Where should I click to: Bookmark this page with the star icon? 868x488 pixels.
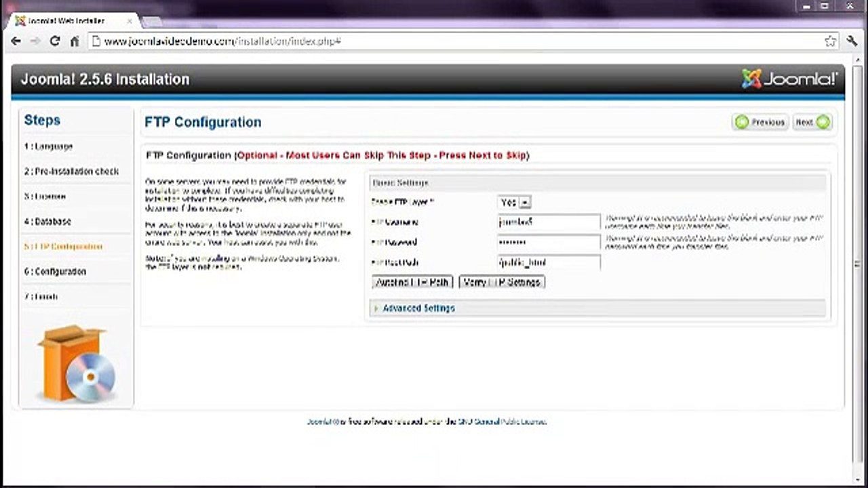coord(830,41)
